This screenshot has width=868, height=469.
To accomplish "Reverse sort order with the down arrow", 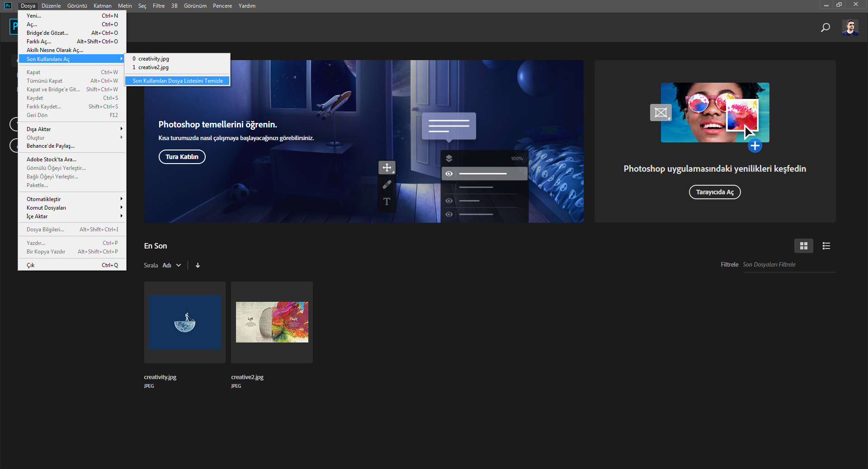I will (x=198, y=265).
